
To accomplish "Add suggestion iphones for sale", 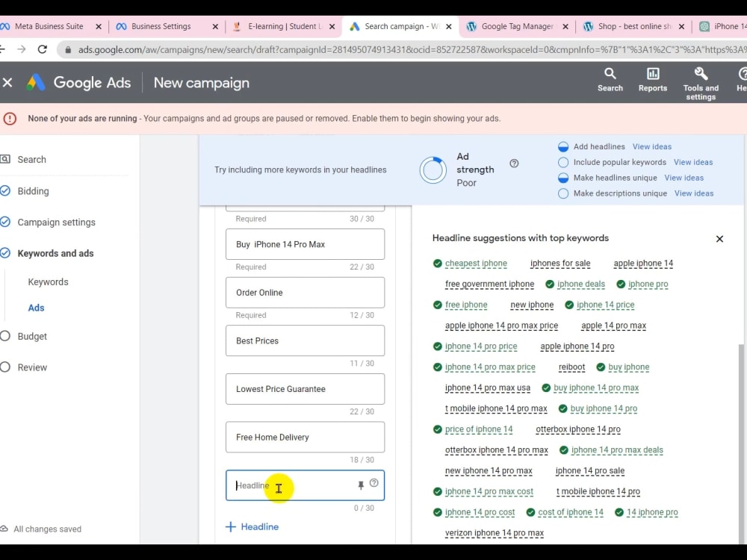I will pos(560,264).
